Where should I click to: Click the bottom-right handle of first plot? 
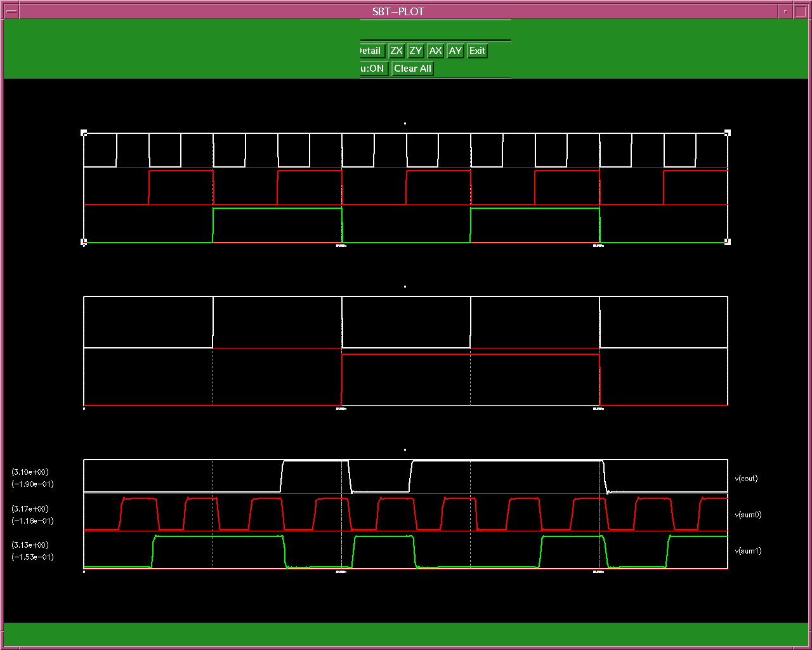(x=728, y=242)
